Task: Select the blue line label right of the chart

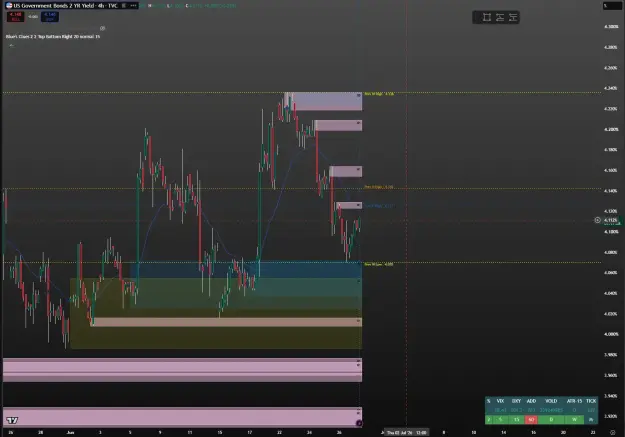Action: tap(379, 206)
